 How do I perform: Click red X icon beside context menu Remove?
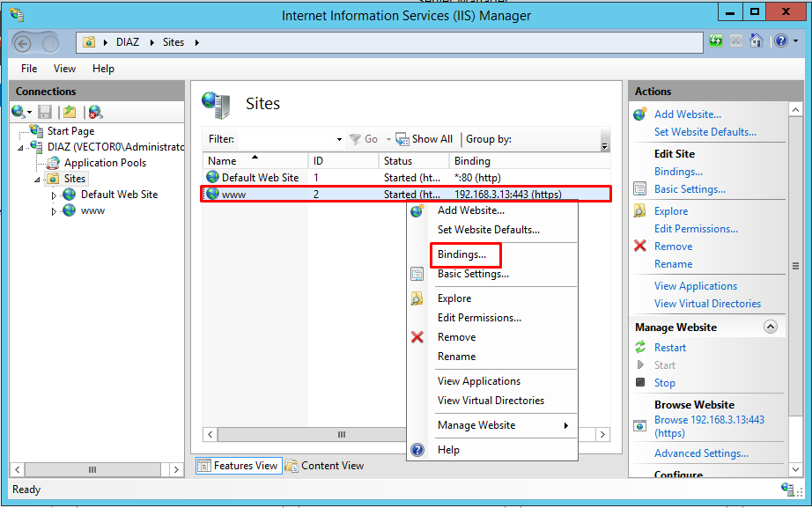click(417, 337)
